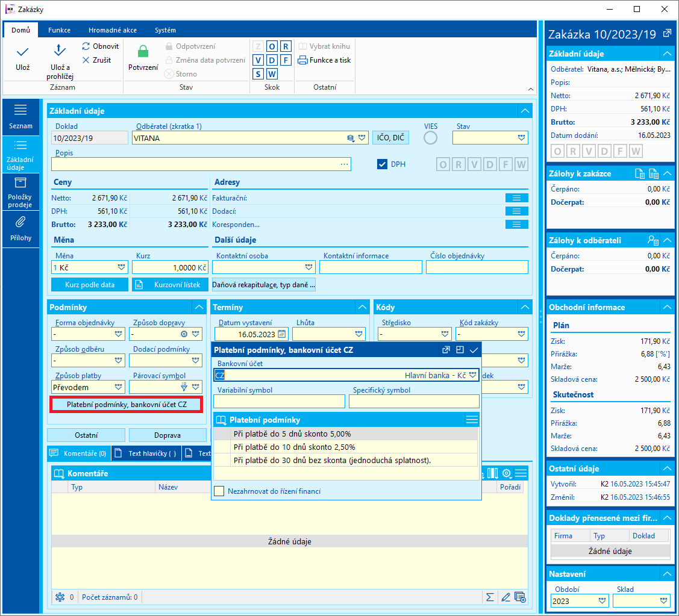The height and width of the screenshot is (616, 679).
Task: Click the green Potvrzení lock icon
Action: 143,52
